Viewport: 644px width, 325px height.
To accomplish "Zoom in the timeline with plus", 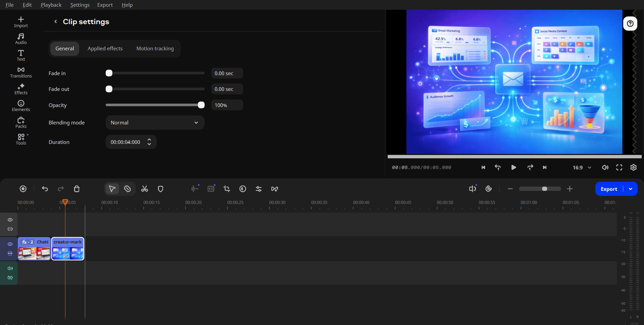I will point(570,189).
